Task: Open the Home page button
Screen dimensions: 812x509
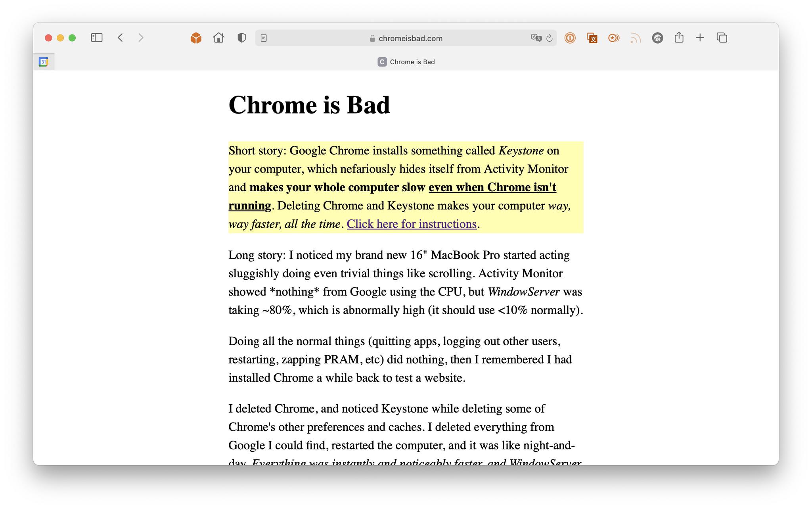Action: click(218, 38)
